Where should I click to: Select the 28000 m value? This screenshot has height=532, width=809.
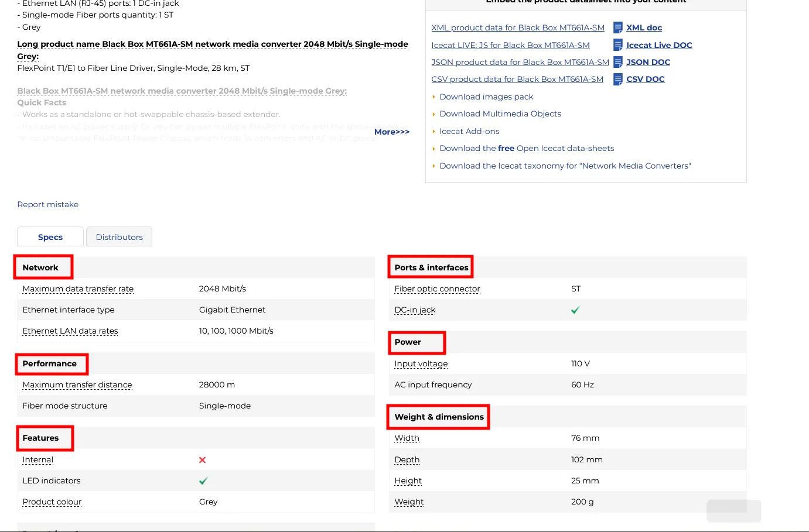(x=217, y=385)
